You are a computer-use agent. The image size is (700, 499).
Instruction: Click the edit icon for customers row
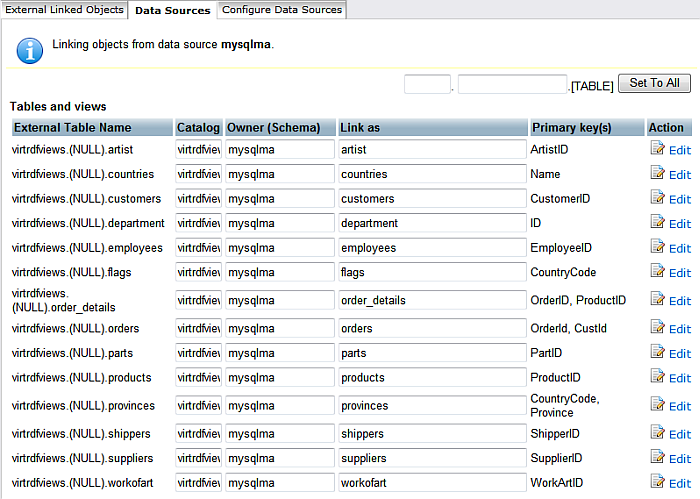tap(657, 198)
